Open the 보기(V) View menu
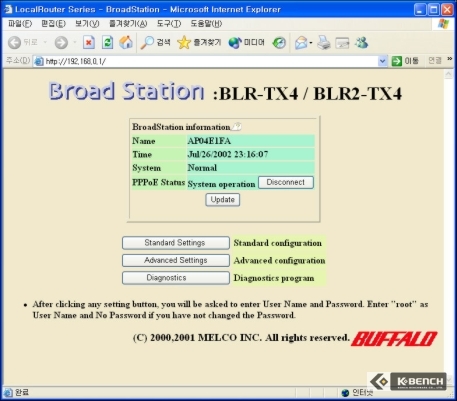 [87, 24]
